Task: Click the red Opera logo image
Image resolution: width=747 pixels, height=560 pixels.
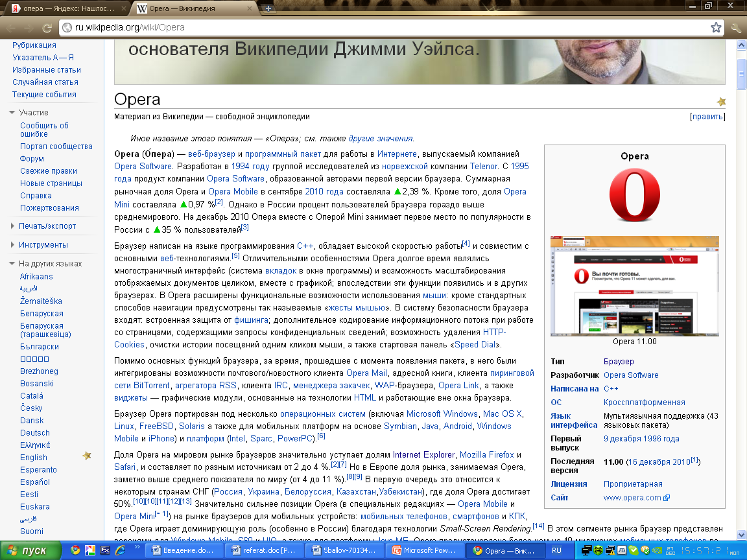Action: pyautogui.click(x=634, y=195)
